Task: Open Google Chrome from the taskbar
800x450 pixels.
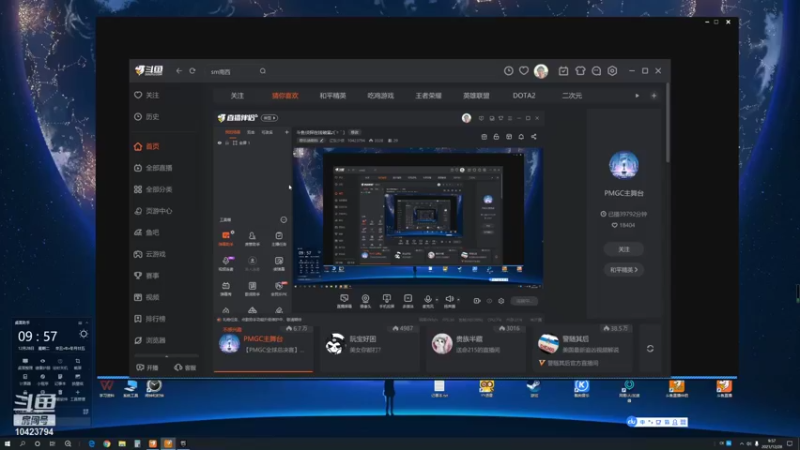Action: coord(107,444)
